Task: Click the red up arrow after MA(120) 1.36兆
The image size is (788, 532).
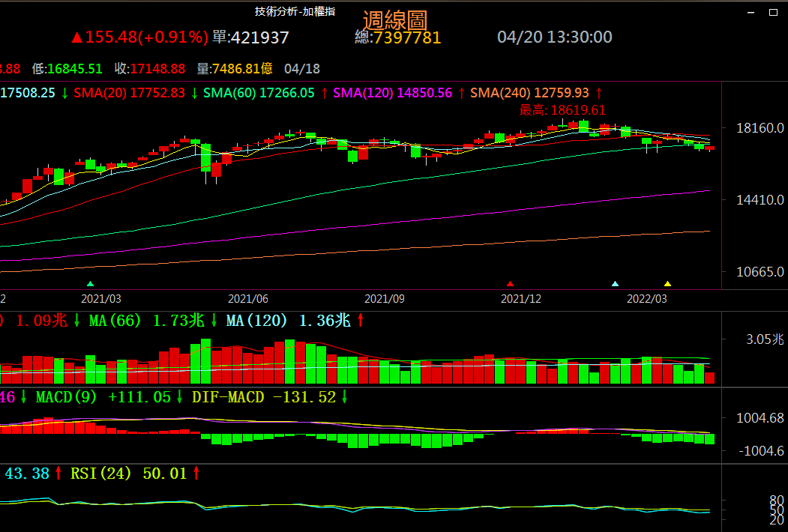Action: click(x=361, y=321)
